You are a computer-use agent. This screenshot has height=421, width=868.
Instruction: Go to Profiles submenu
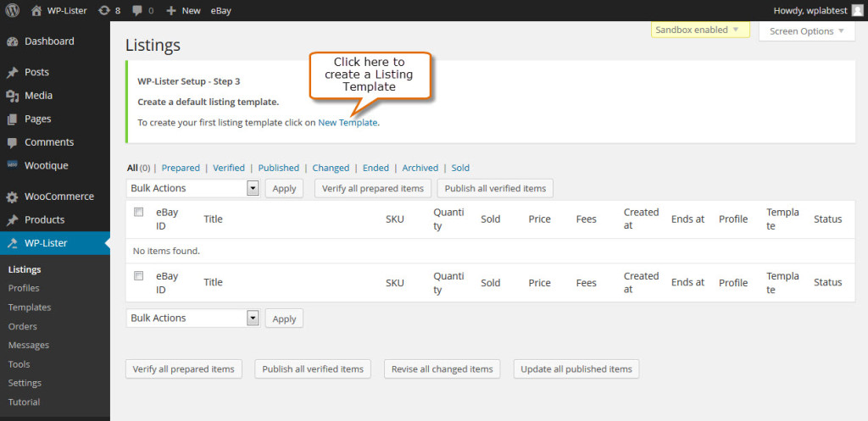point(24,288)
